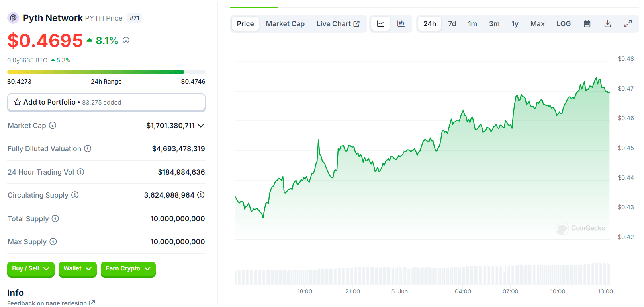Click the $1,701,380,711 market cap value
The height and width of the screenshot is (307, 644).
coord(170,126)
